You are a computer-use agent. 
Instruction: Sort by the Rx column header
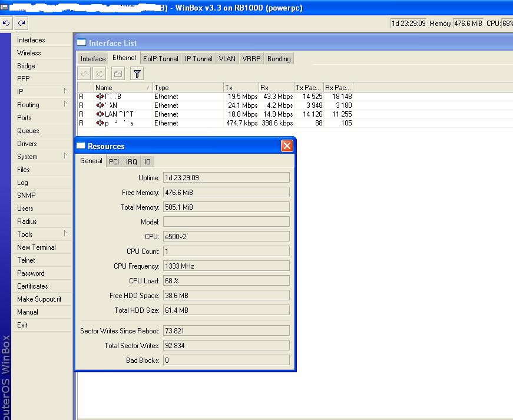(x=276, y=88)
